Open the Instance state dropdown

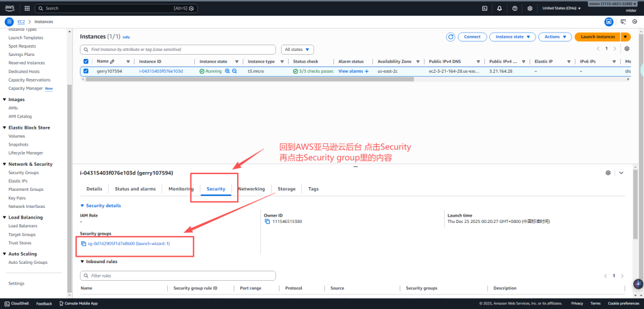[513, 37]
